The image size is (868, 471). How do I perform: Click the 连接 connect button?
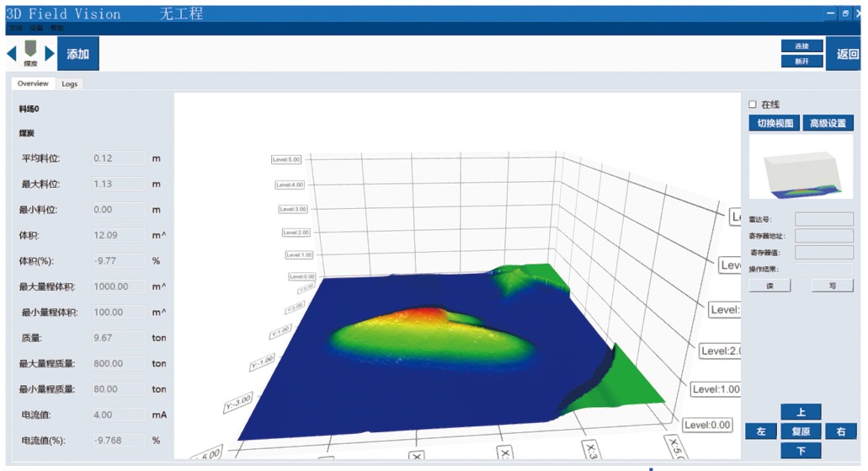[x=801, y=45]
